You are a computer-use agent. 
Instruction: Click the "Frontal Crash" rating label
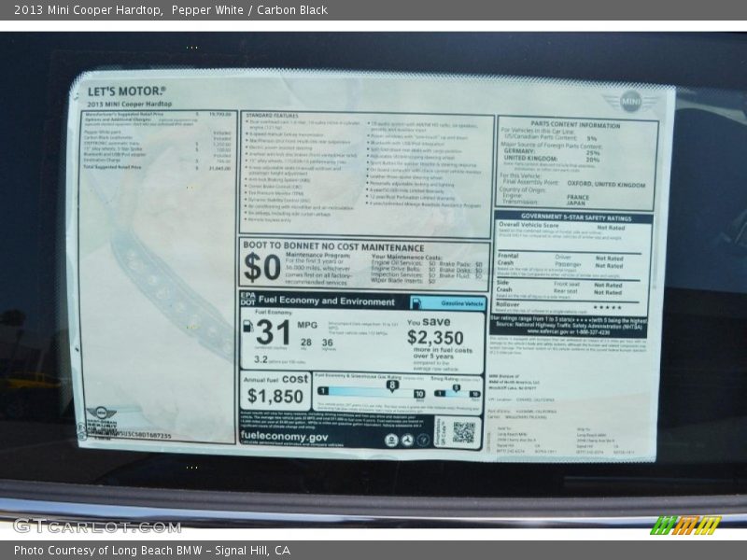coord(507,259)
